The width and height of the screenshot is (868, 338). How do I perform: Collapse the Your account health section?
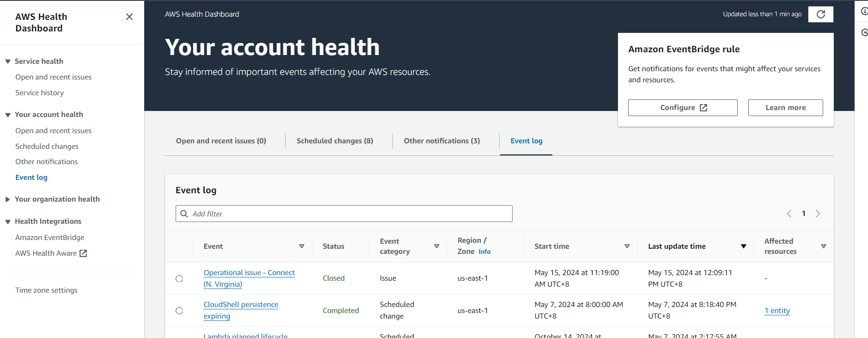click(x=8, y=115)
